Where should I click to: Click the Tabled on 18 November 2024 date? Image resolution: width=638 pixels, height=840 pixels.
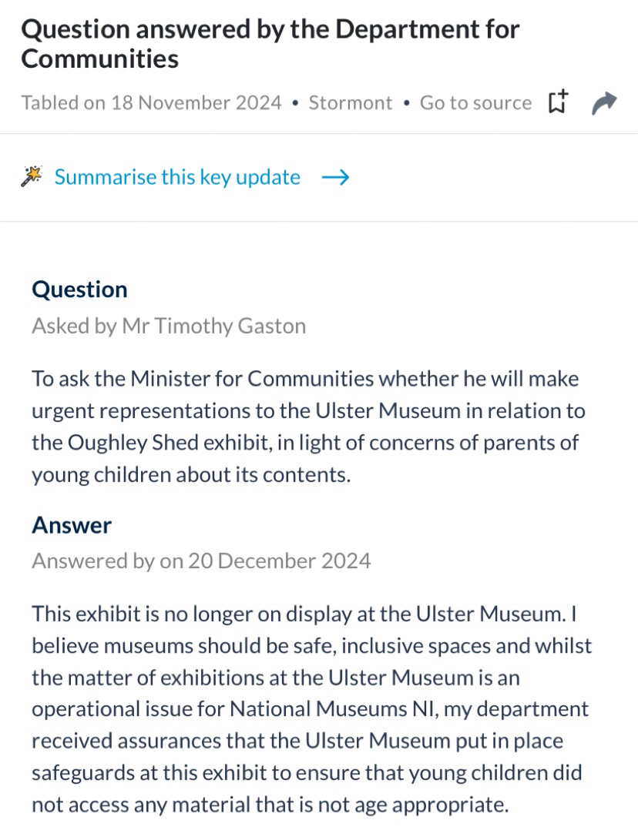pos(151,103)
